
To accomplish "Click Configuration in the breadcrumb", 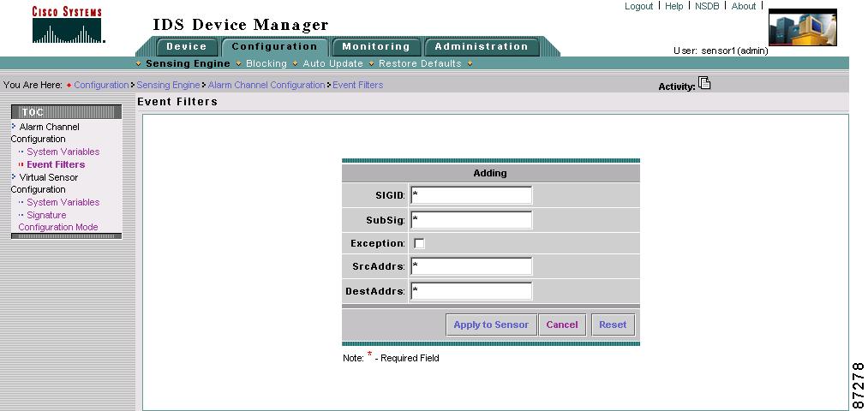I will (x=101, y=85).
